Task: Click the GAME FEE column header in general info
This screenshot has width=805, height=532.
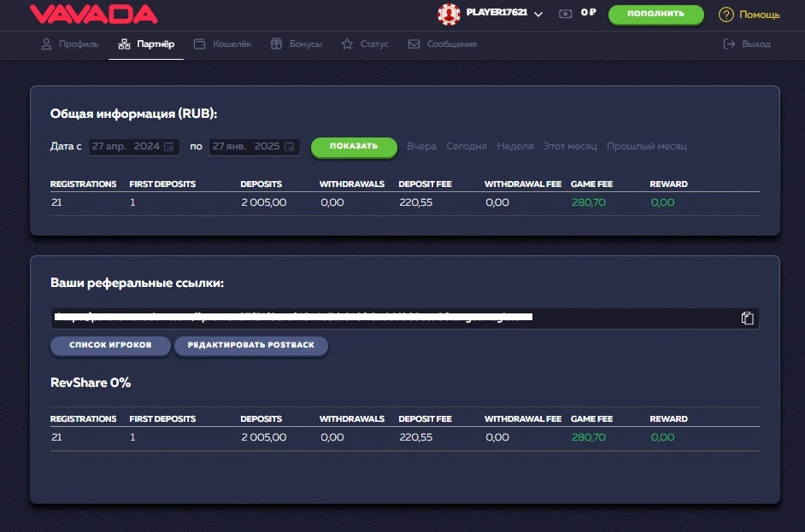Action: (591, 184)
